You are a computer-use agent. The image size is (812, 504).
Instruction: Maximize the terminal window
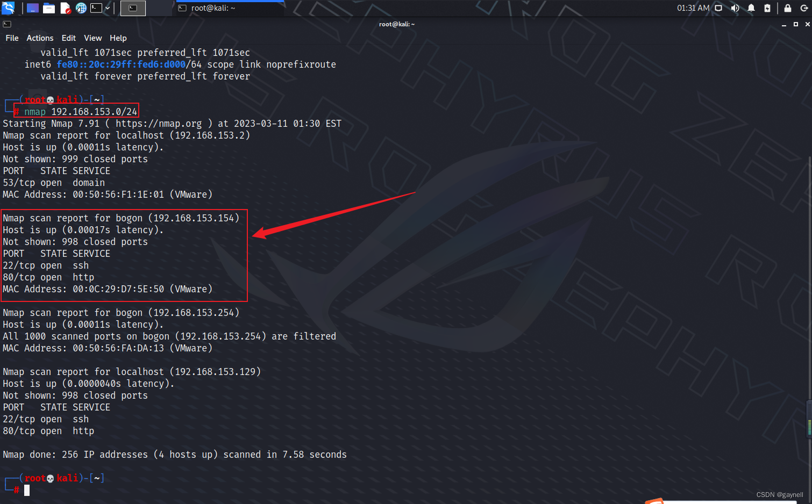[796, 24]
